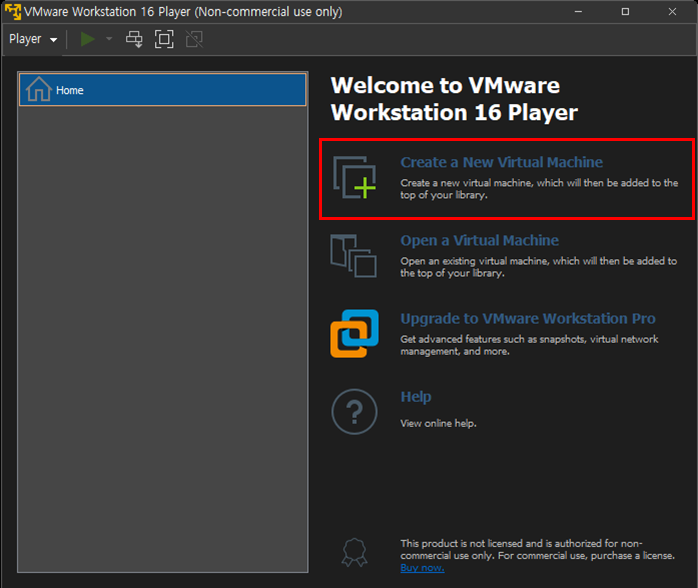This screenshot has width=698, height=588.
Task: Click the Send Ctrl+Alt+Del toolbar icon
Action: pyautogui.click(x=134, y=39)
